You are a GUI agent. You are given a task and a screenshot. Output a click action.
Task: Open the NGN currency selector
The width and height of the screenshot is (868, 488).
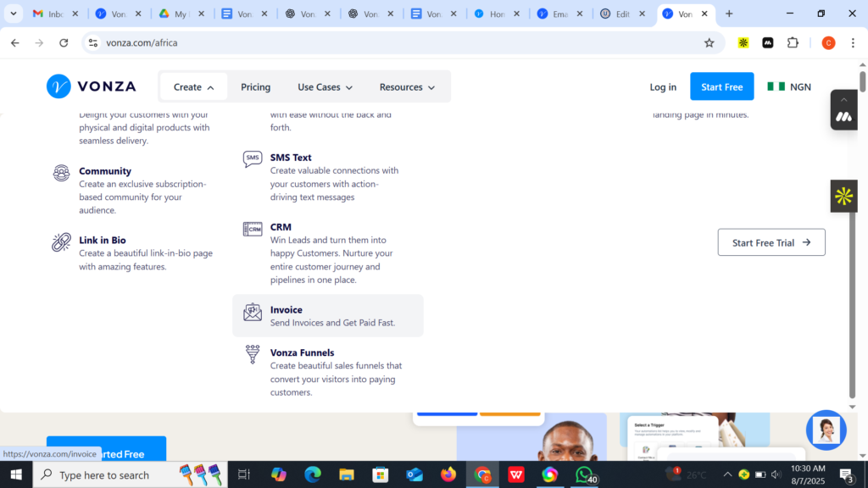(789, 87)
